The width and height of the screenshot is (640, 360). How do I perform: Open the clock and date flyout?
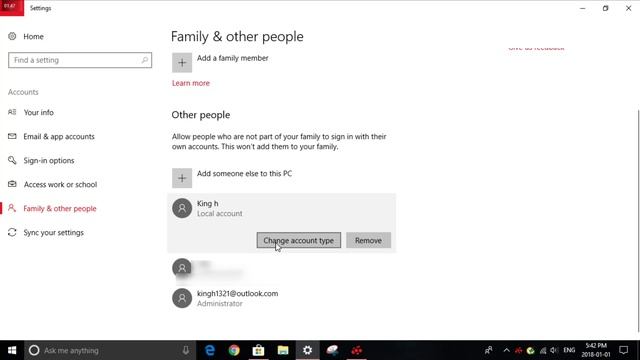(596, 350)
